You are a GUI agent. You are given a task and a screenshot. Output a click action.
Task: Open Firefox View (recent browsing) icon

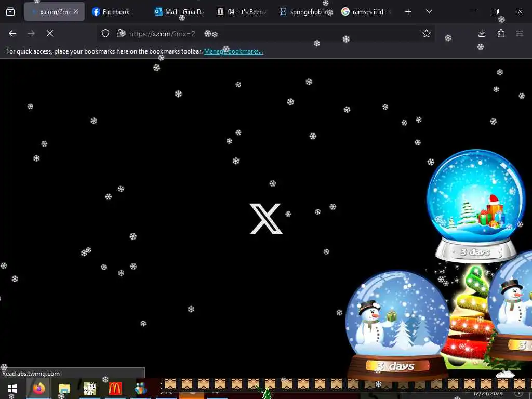pyautogui.click(x=10, y=12)
